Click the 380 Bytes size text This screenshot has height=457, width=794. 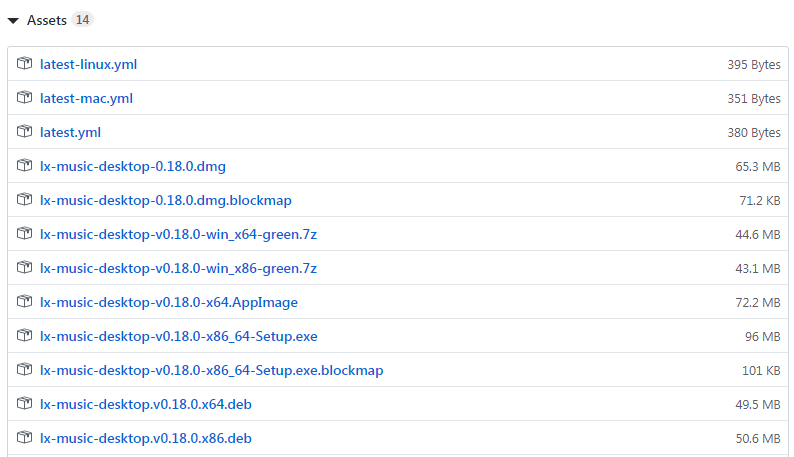coord(754,133)
